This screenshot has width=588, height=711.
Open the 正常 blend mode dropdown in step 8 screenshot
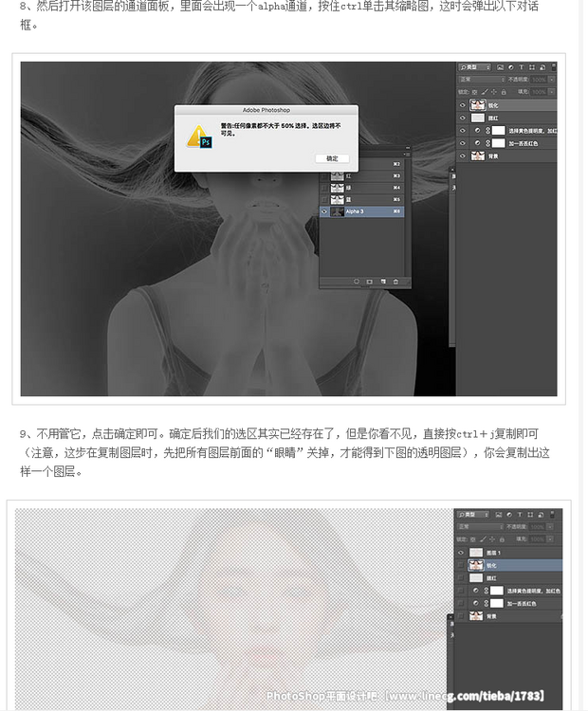482,80
